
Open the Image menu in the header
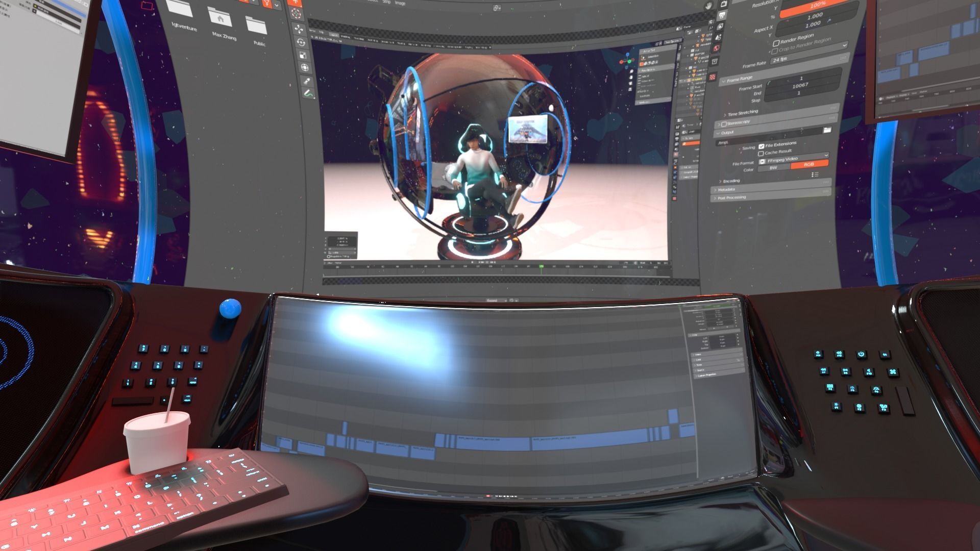[400, 4]
